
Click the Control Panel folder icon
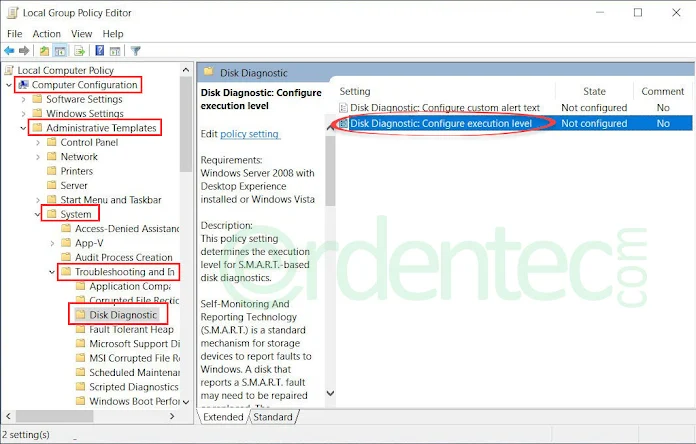tap(52, 142)
